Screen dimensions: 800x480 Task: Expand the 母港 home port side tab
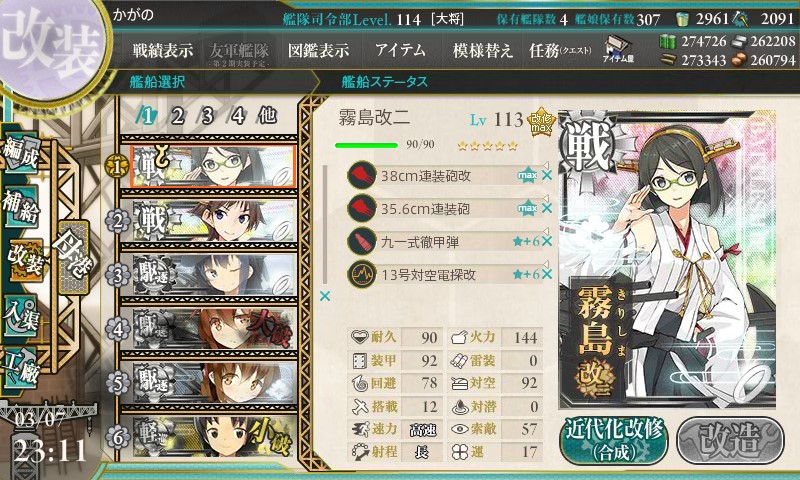coord(74,258)
